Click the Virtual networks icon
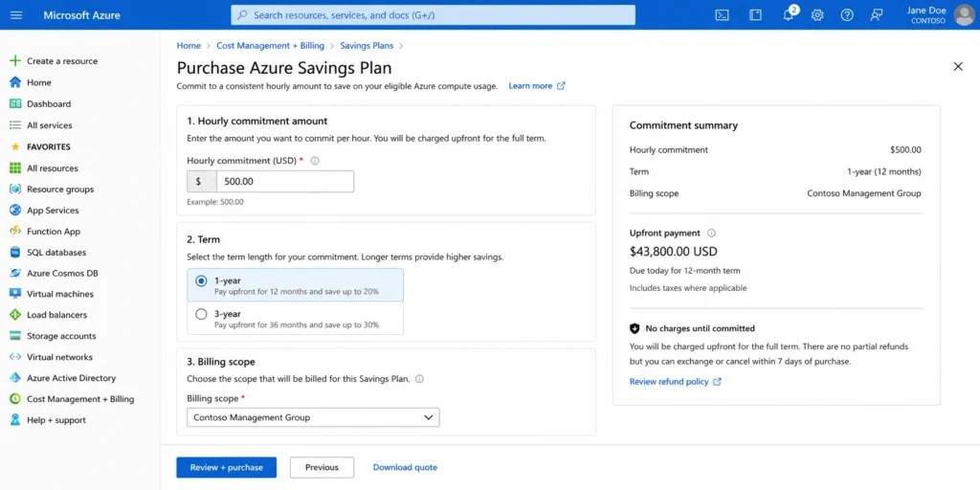 [15, 357]
